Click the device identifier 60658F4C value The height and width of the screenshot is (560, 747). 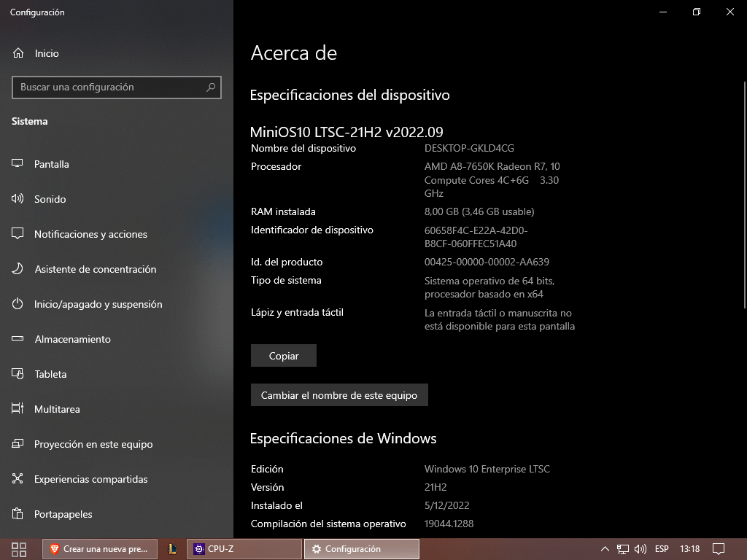(476, 237)
